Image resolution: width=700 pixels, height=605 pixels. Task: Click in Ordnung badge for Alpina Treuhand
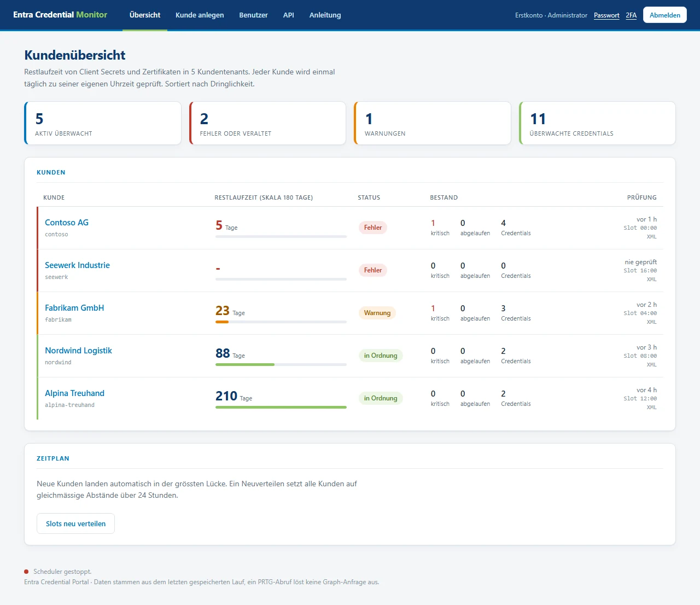coord(381,398)
